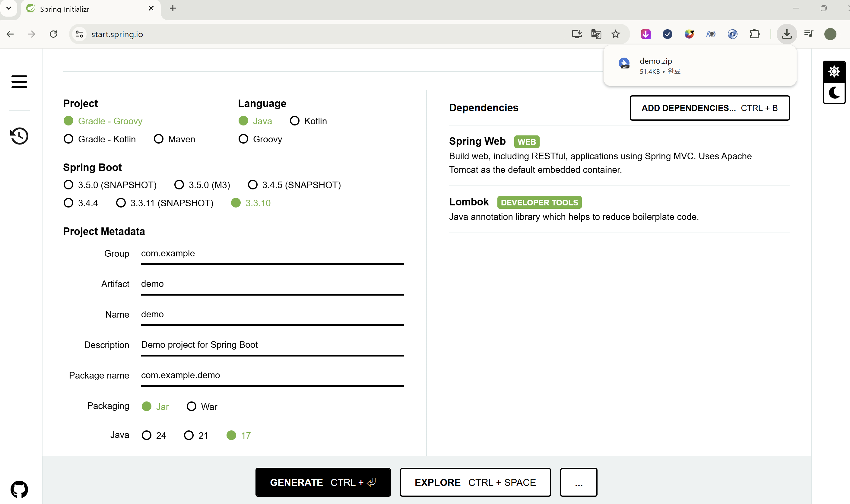Switch to light theme sun icon
This screenshot has width=850, height=504.
[x=834, y=72]
